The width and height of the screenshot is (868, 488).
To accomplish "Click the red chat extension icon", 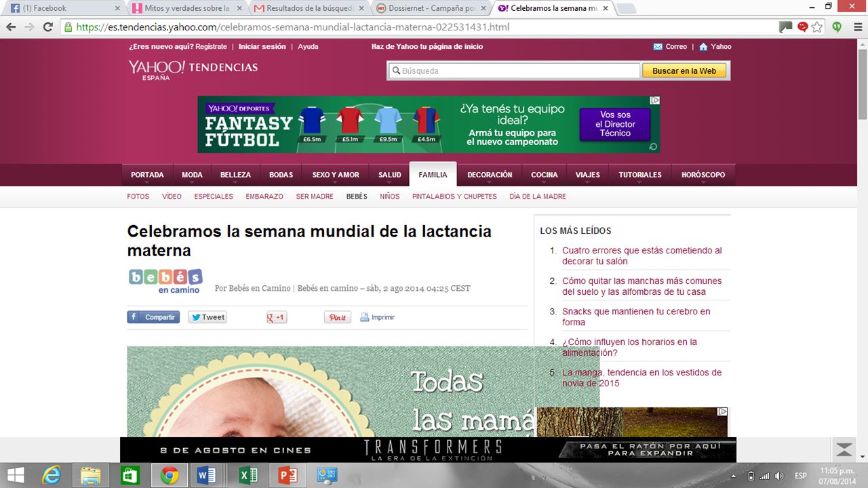I will 803,27.
